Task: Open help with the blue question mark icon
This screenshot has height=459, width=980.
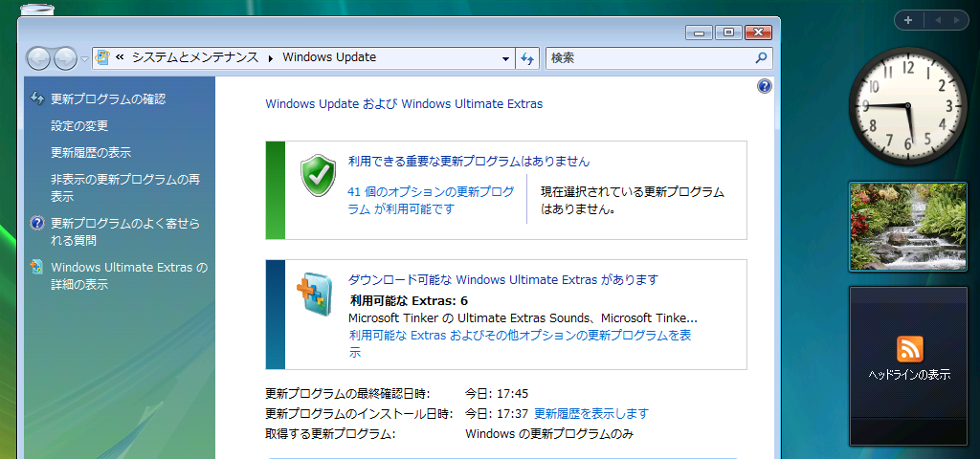Action: (x=765, y=86)
